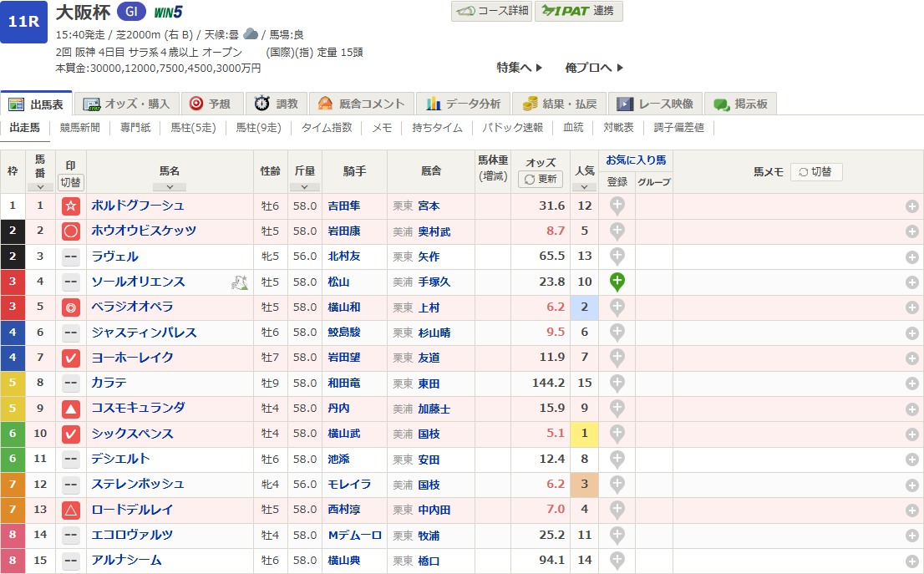Open the sort dropdown under 馬番
Image resolution: width=924 pixels, height=574 pixels.
[40, 187]
